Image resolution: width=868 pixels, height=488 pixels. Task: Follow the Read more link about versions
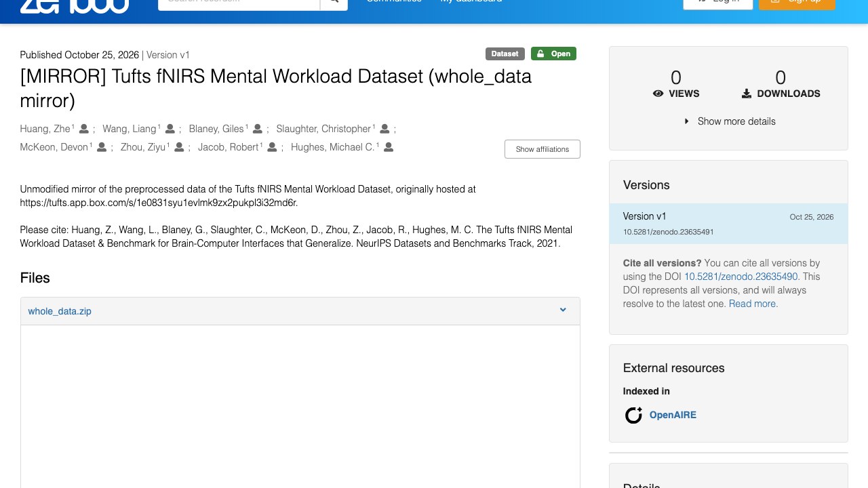753,304
